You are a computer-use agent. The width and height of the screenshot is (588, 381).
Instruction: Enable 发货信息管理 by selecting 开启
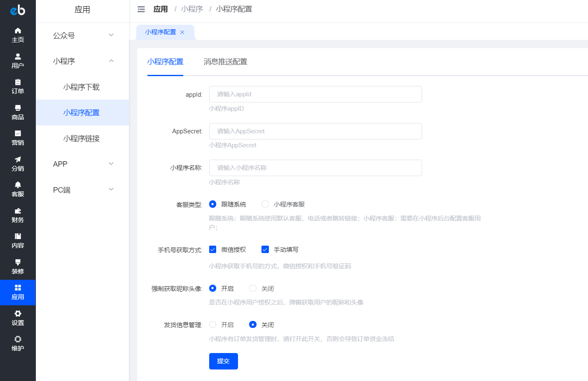pos(213,325)
